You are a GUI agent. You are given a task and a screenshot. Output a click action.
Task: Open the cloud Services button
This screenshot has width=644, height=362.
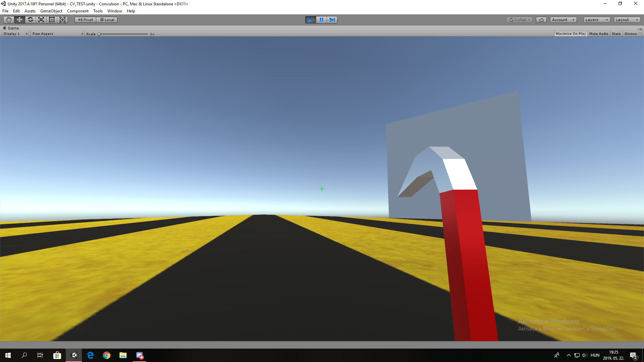coord(541,20)
